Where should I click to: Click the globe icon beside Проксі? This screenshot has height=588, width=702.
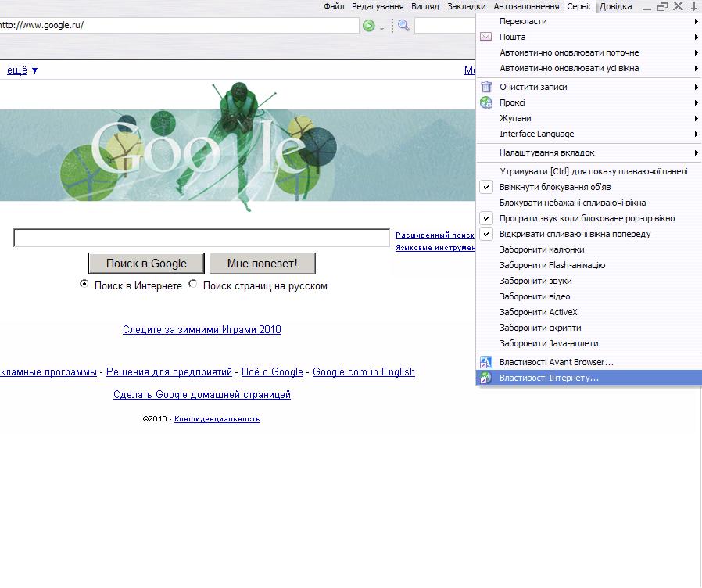tap(486, 102)
